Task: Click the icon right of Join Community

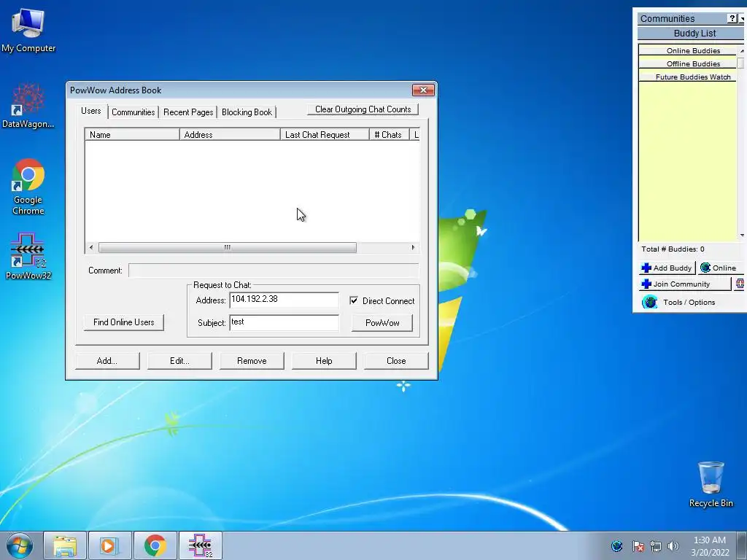Action: 740,284
